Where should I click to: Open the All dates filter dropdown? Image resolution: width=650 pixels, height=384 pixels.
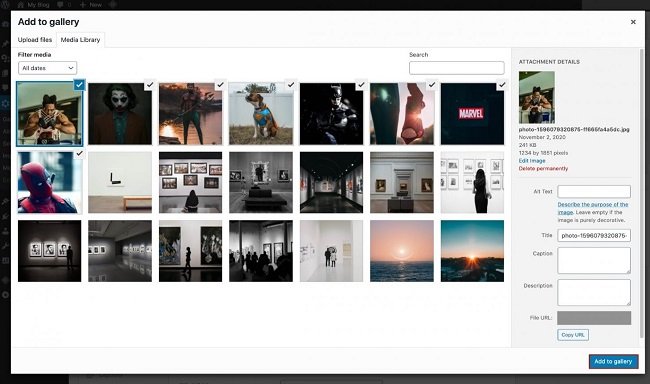[x=48, y=68]
